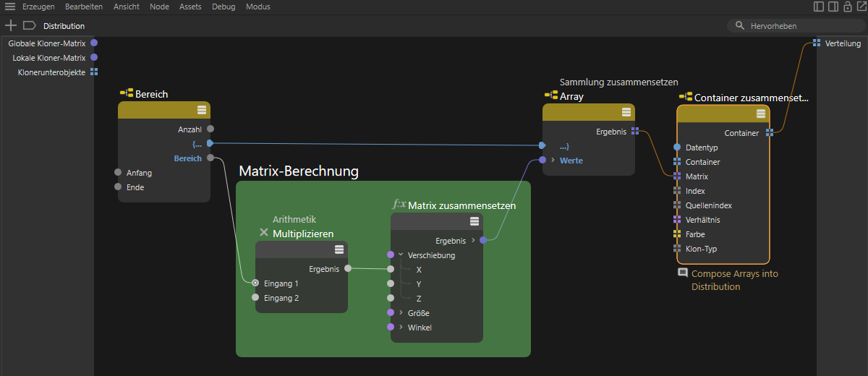Click the Distribution breadcrumb label

[64, 26]
